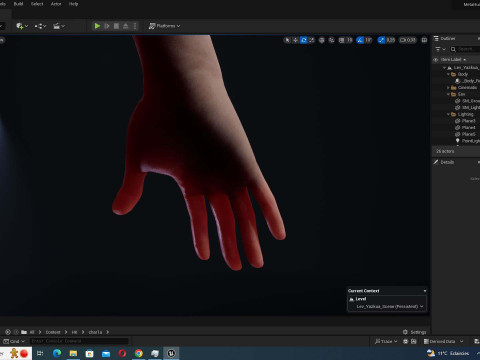Toggle rotation angle snapping

(x=360, y=40)
